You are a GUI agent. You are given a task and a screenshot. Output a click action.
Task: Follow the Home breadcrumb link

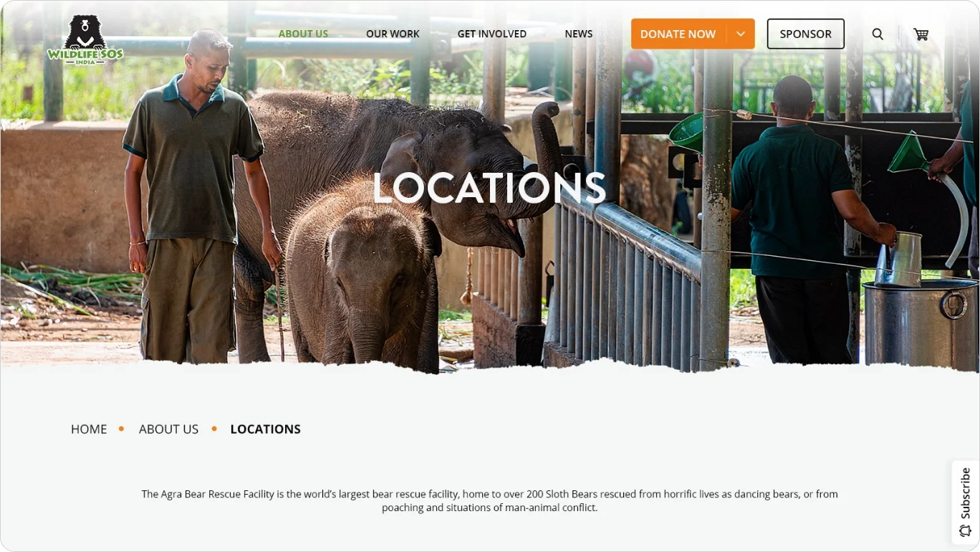pos(89,429)
